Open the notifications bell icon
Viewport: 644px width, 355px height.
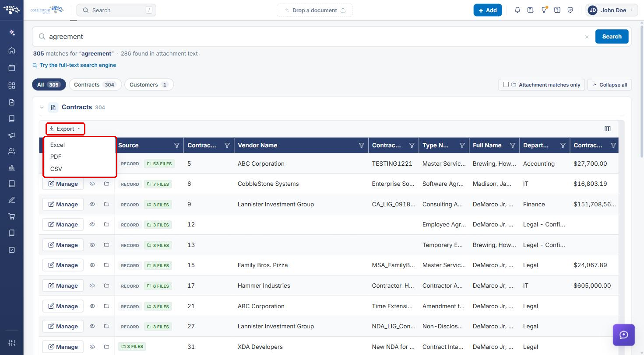click(517, 10)
